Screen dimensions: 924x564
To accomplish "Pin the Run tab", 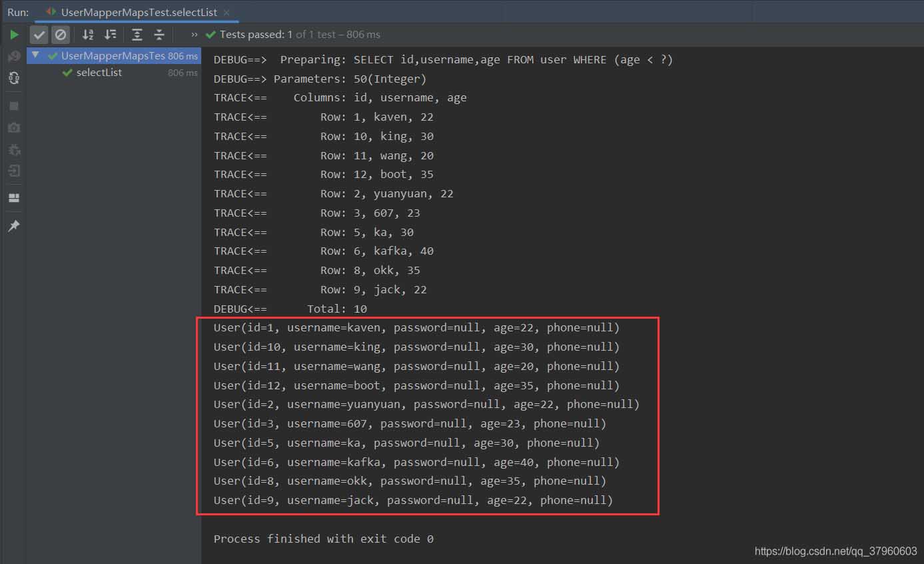I will click(14, 227).
